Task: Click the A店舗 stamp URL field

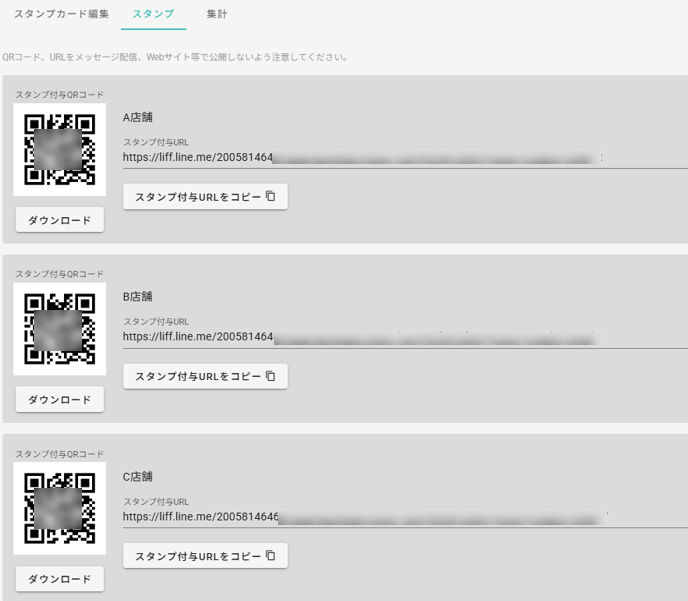Action: click(x=405, y=157)
